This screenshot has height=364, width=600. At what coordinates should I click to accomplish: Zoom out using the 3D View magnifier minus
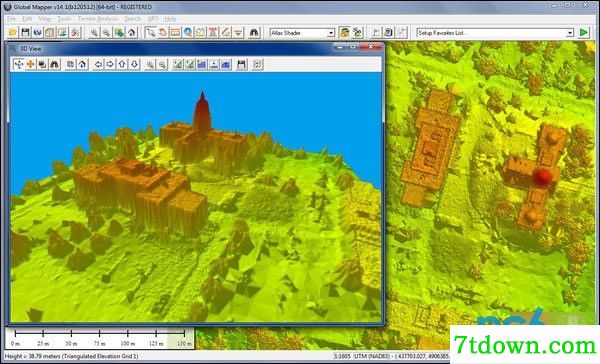click(x=163, y=64)
